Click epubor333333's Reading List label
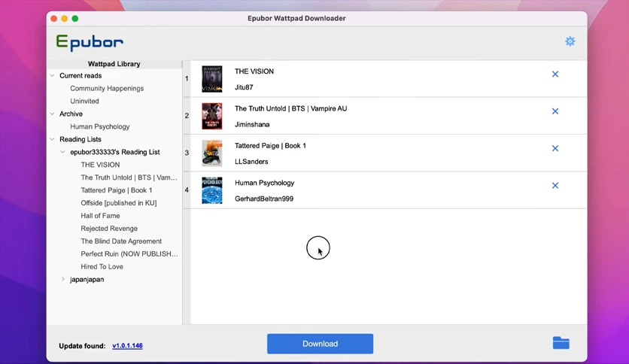 pyautogui.click(x=114, y=152)
